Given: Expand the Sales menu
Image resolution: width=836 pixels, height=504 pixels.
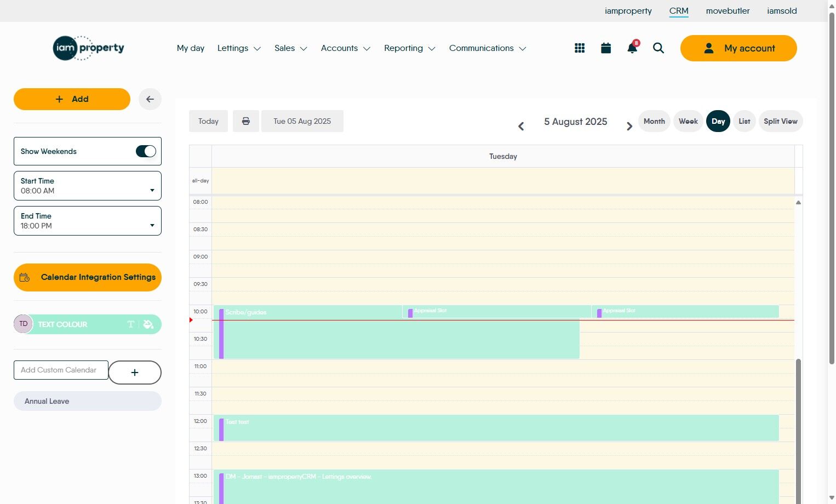Looking at the screenshot, I should [x=291, y=48].
